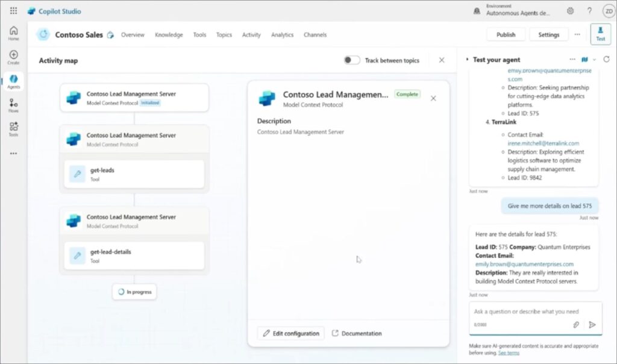Open the app launcher grid icon
Viewport: 617px width, 364px height.
(x=13, y=11)
